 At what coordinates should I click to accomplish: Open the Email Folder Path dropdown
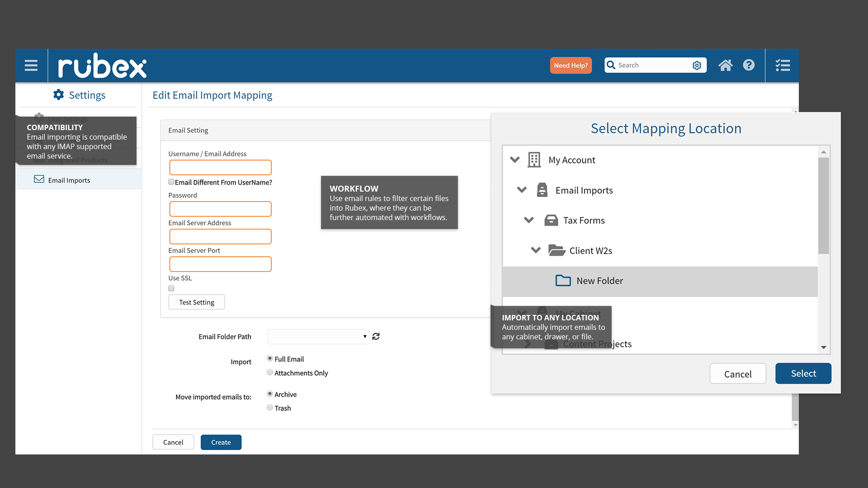point(319,337)
